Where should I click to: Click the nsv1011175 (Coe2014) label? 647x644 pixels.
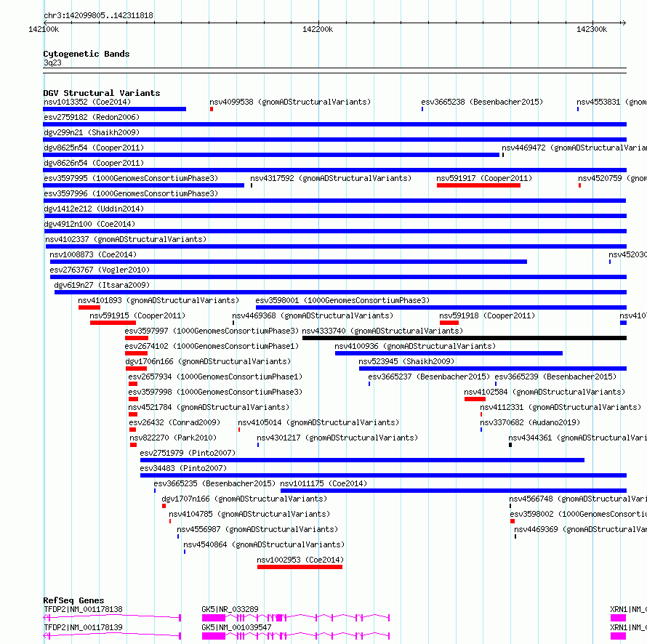[x=323, y=483]
